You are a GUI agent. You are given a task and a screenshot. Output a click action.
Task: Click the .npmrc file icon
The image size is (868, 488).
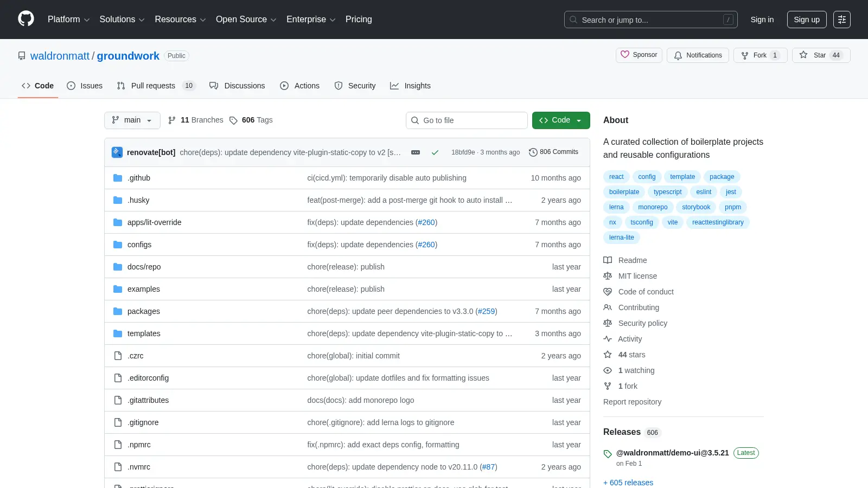click(118, 445)
